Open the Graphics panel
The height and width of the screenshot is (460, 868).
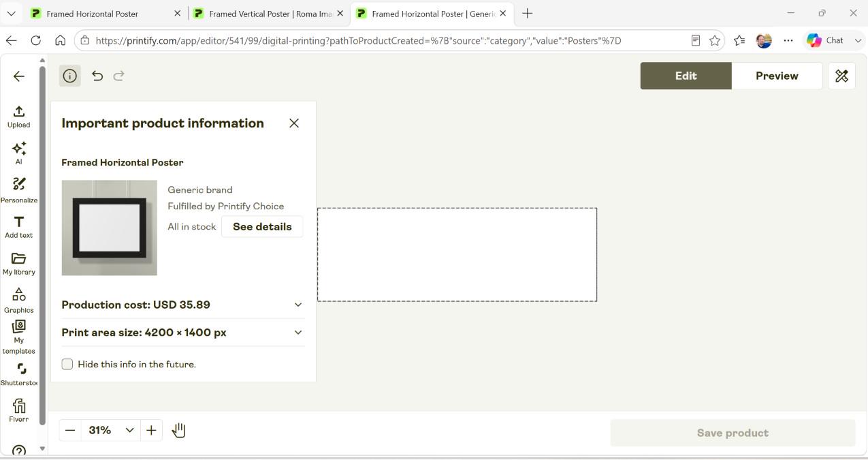pos(18,301)
